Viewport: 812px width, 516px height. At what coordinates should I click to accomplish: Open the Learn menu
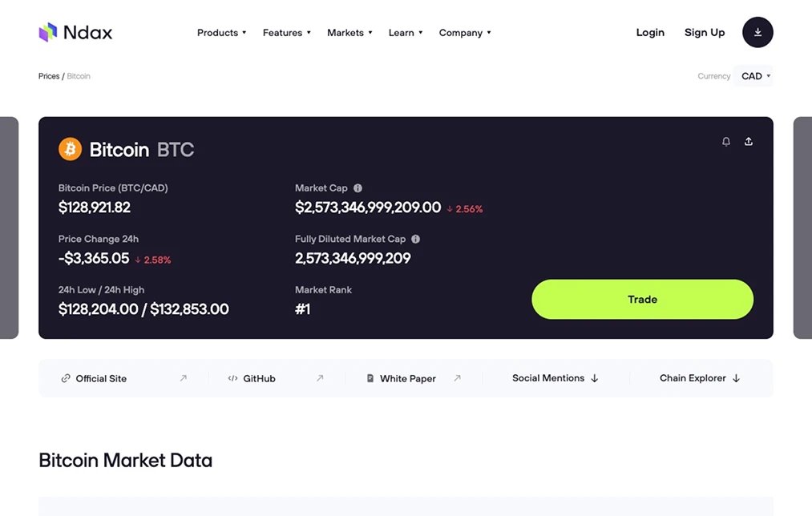(x=405, y=32)
